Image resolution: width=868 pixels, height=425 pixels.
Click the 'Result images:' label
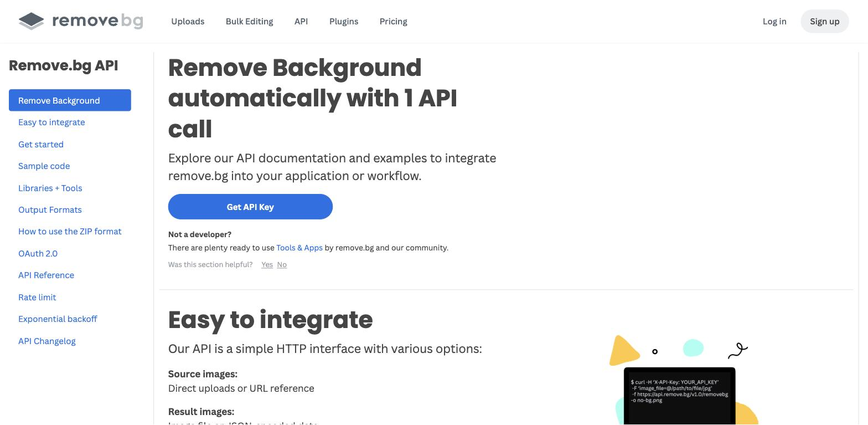(201, 412)
